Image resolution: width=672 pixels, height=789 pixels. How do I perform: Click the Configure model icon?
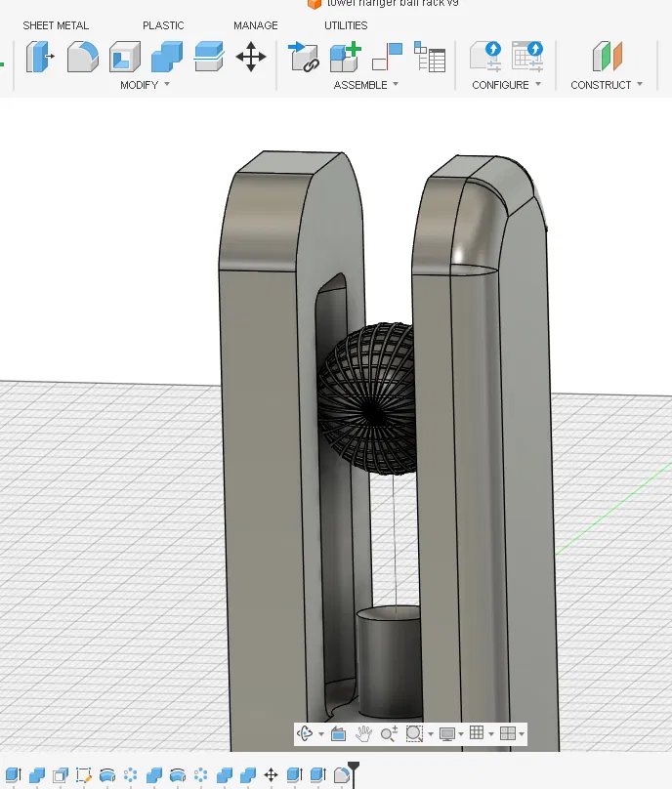click(485, 57)
